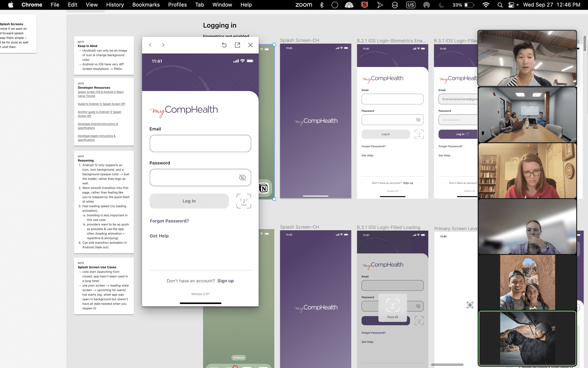Open the zoom menu bar item
The height and width of the screenshot is (368, 588).
(304, 5)
